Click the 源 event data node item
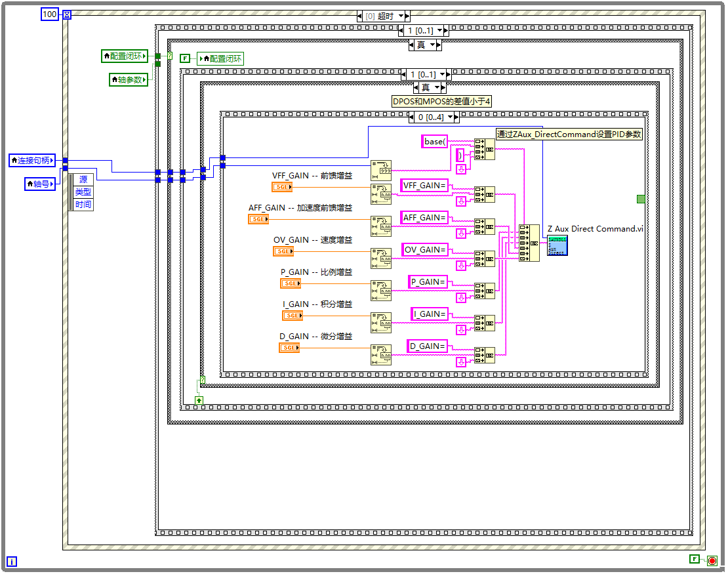The height and width of the screenshot is (576, 728). pos(83,179)
